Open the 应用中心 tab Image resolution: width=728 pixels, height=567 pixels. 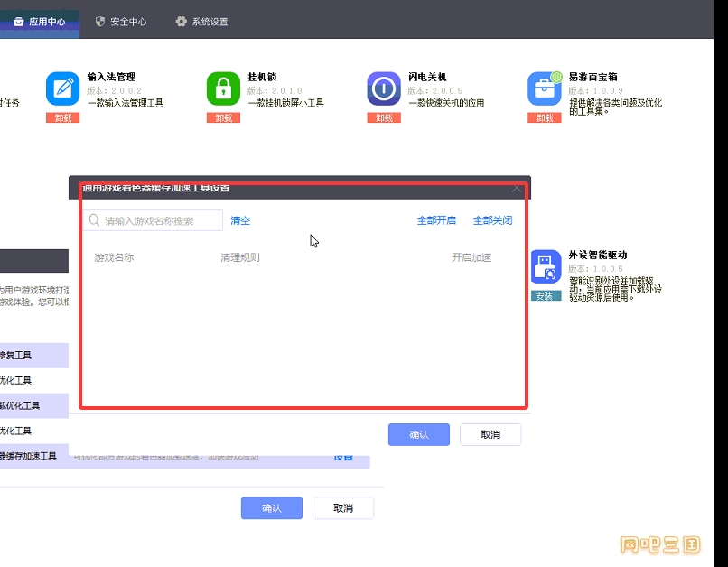(x=40, y=21)
